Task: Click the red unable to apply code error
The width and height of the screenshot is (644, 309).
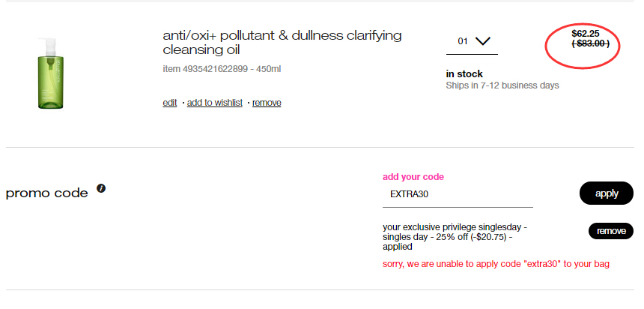Action: coord(496,264)
